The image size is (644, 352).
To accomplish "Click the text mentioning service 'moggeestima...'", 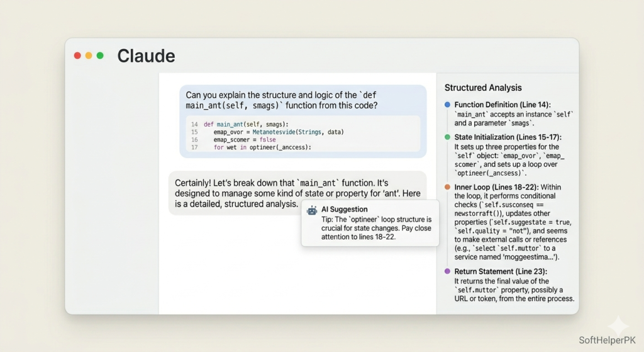I will 507,257.
